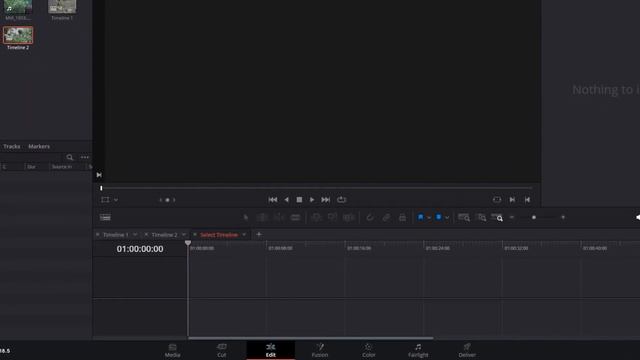Image resolution: width=640 pixels, height=360 pixels.
Task: Toggle timeline Snapping magnet
Action: 370,218
